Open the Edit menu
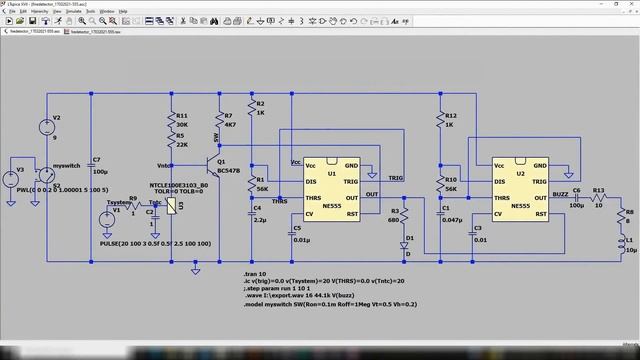640x360 pixels. [23, 11]
